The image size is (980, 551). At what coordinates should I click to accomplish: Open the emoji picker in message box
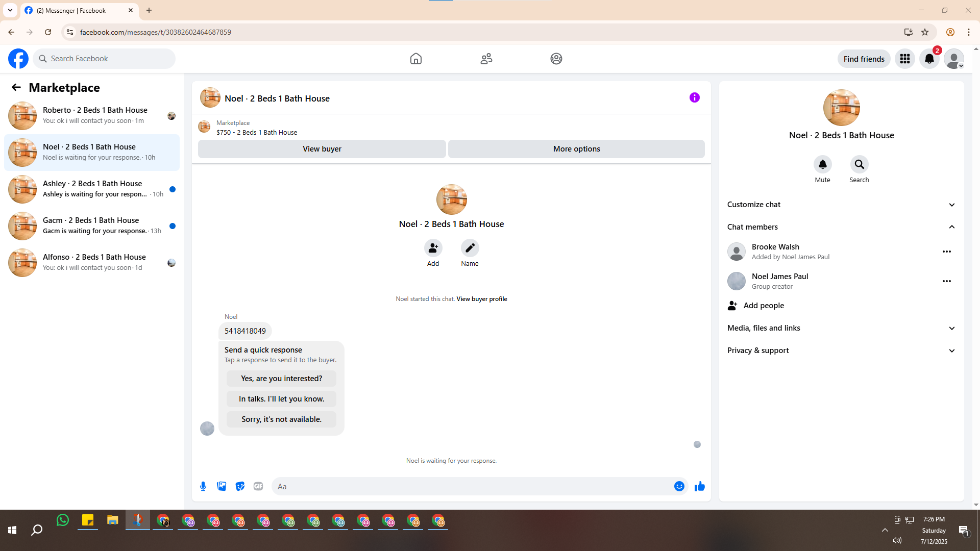(679, 486)
